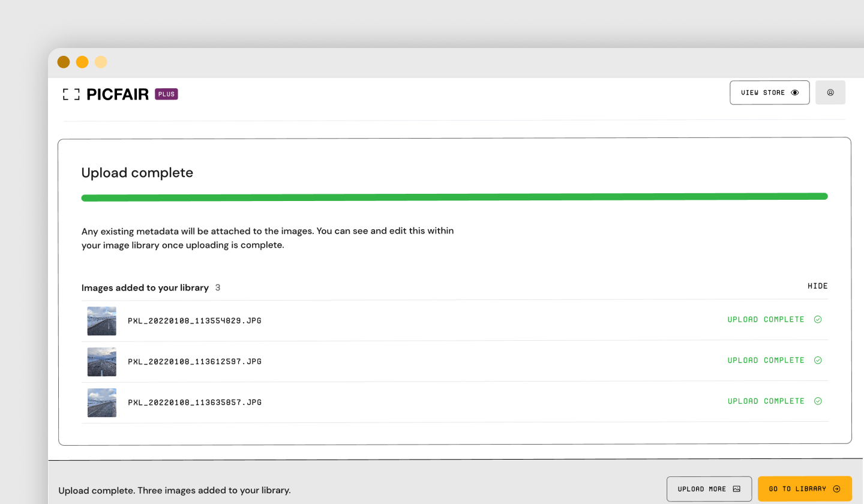Open the account profile icon

(x=830, y=92)
